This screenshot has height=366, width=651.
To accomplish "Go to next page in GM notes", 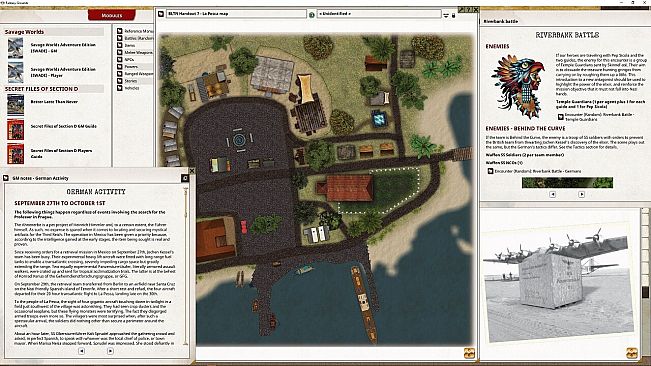I will pyautogui.click(x=110, y=351).
